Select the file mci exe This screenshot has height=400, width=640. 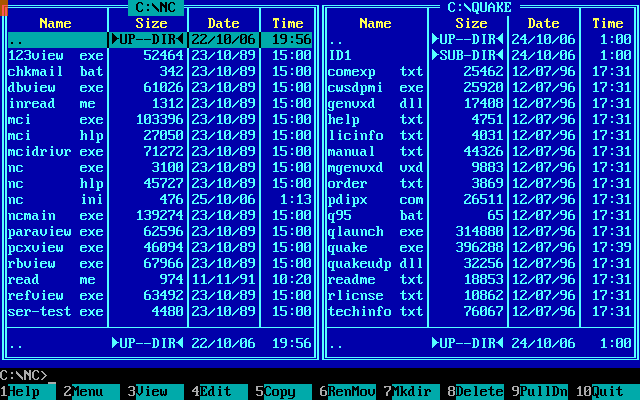160,120
